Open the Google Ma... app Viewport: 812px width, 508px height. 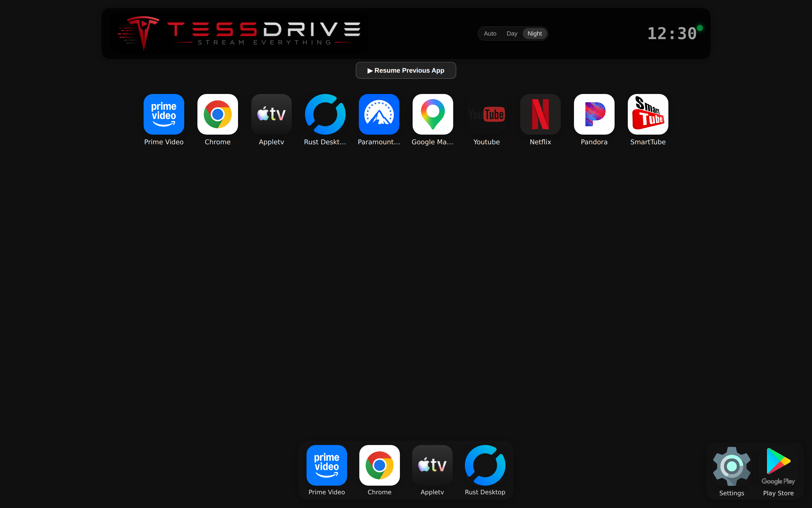(x=433, y=114)
